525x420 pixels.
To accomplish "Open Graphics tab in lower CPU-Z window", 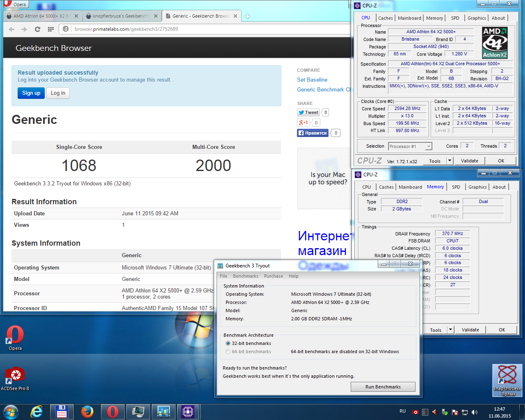I will (477, 187).
